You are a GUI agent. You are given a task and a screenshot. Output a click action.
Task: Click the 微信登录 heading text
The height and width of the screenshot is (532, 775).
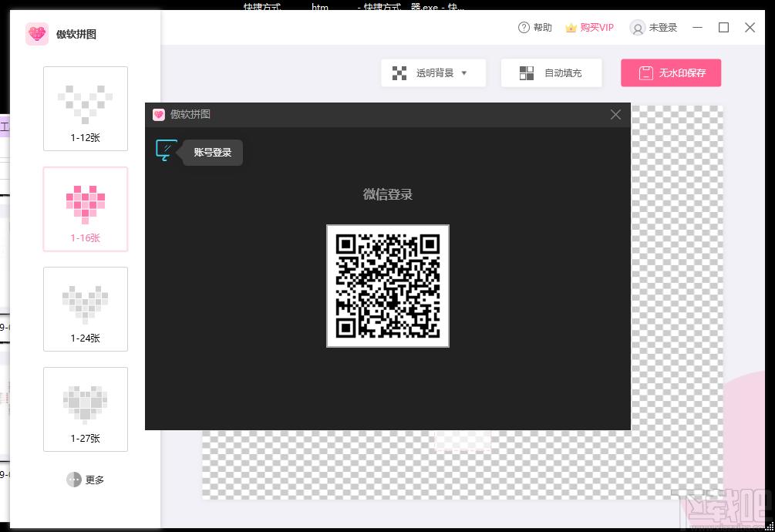click(x=388, y=194)
